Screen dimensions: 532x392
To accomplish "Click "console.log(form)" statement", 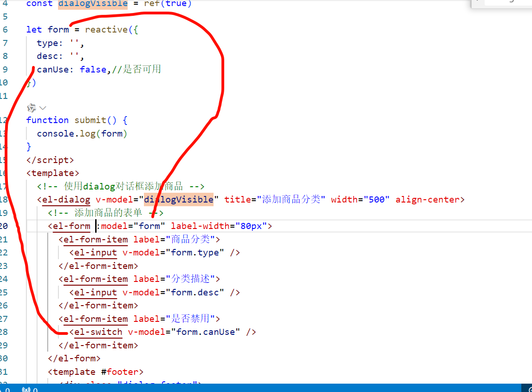I will [82, 134].
